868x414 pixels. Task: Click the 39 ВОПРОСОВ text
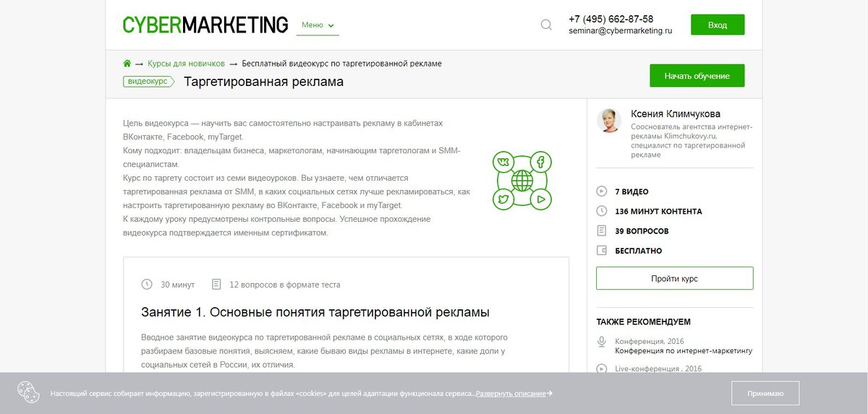(642, 231)
